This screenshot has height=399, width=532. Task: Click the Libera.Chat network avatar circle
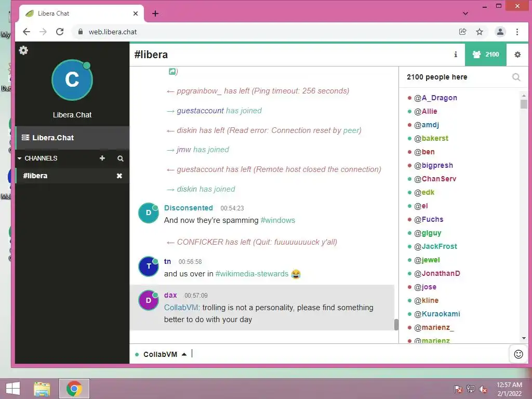[x=72, y=80]
